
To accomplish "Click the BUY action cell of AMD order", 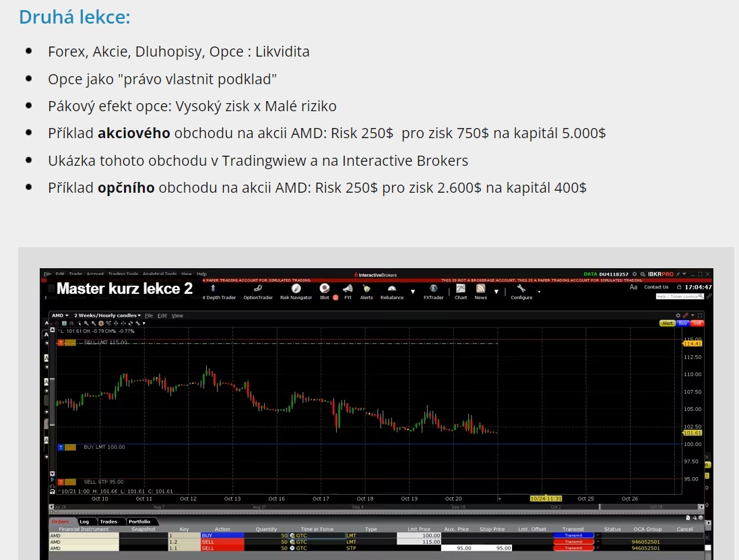I will pyautogui.click(x=222, y=536).
